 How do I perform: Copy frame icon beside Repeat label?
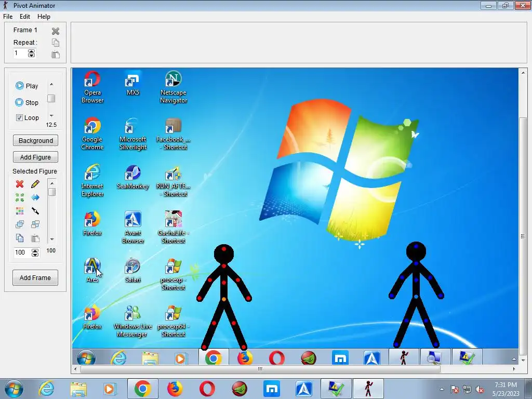click(55, 43)
